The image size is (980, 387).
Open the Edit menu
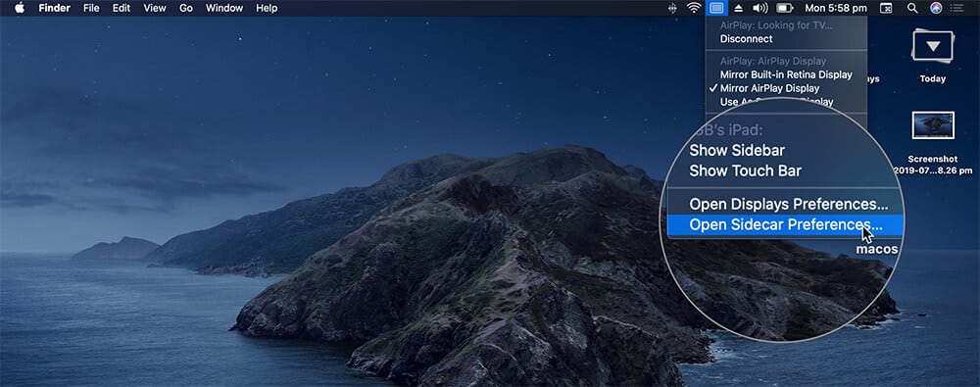pos(122,8)
